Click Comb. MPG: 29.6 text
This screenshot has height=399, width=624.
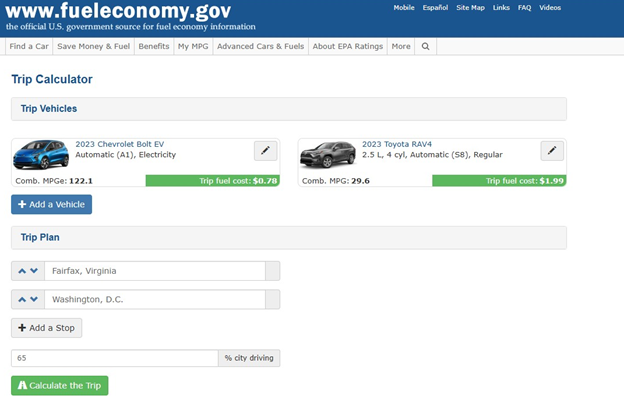click(x=335, y=181)
